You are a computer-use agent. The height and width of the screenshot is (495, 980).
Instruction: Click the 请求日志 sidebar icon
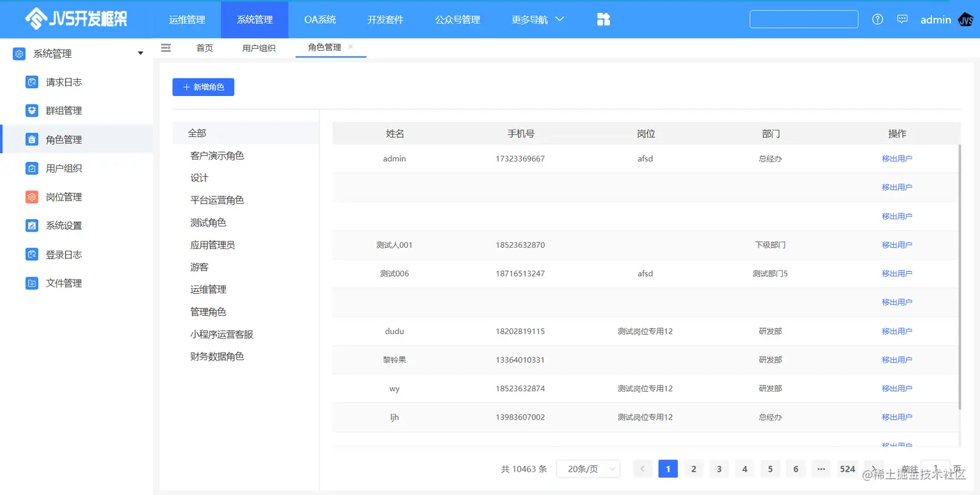pyautogui.click(x=32, y=82)
